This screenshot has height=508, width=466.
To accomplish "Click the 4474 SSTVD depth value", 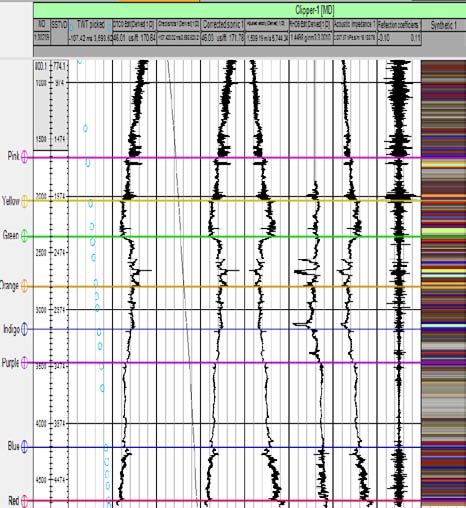I will pos(60,480).
